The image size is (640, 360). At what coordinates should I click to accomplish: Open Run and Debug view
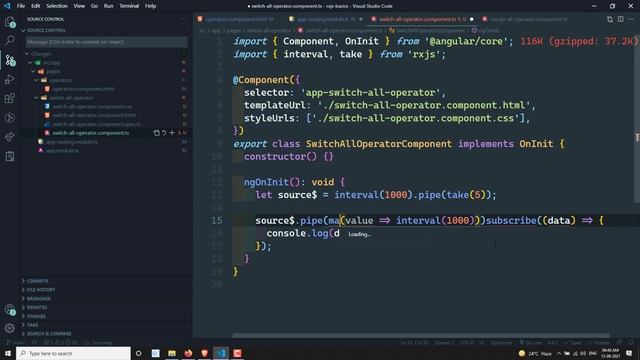[x=10, y=79]
